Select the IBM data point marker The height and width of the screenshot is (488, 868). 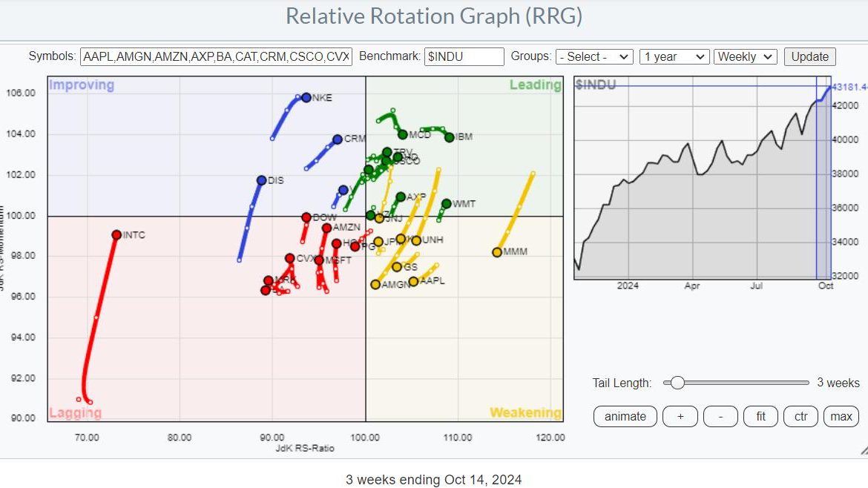click(450, 137)
